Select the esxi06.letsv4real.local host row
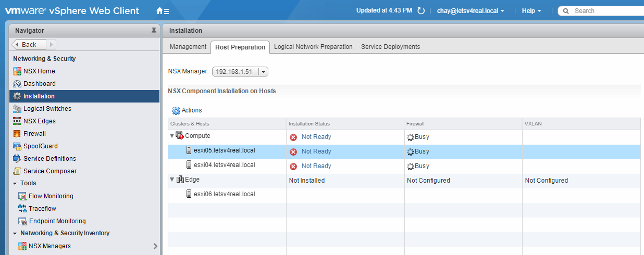Screen dimensions: 644x255 tap(224, 194)
